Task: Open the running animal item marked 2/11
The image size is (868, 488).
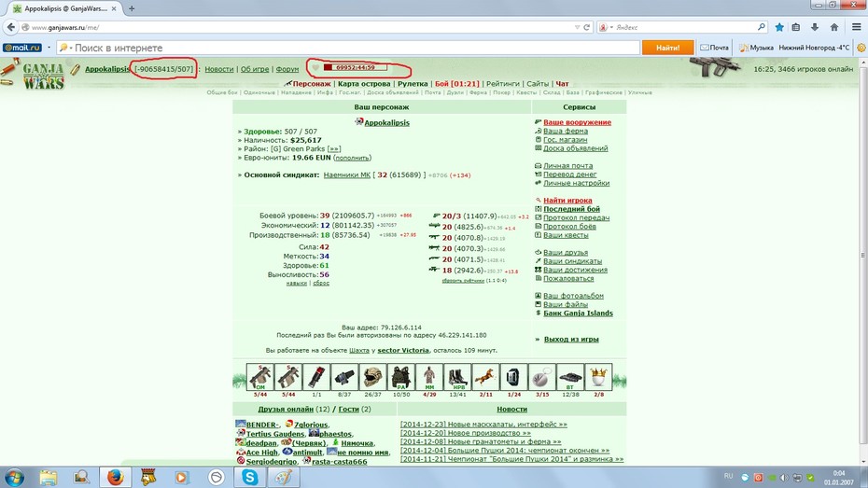Action: pos(485,377)
